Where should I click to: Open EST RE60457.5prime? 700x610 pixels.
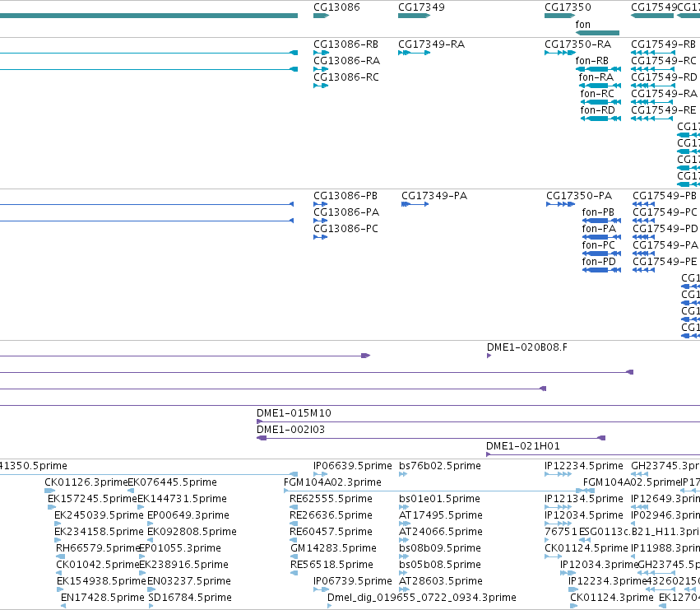pos(331,533)
